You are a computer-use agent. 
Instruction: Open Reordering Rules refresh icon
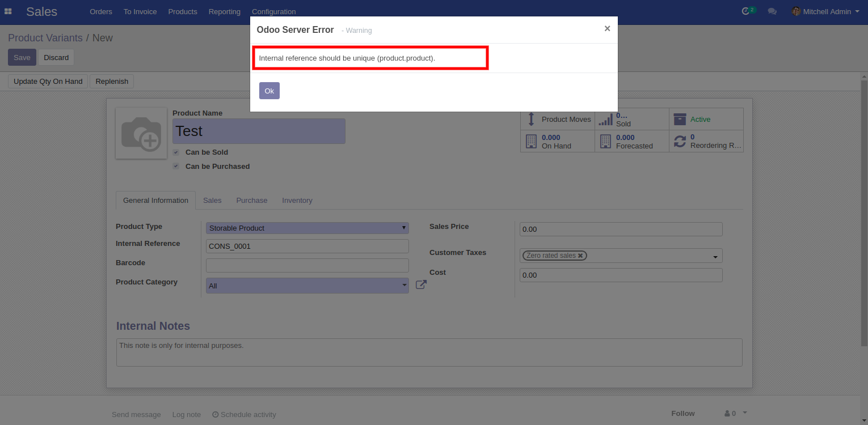click(680, 141)
